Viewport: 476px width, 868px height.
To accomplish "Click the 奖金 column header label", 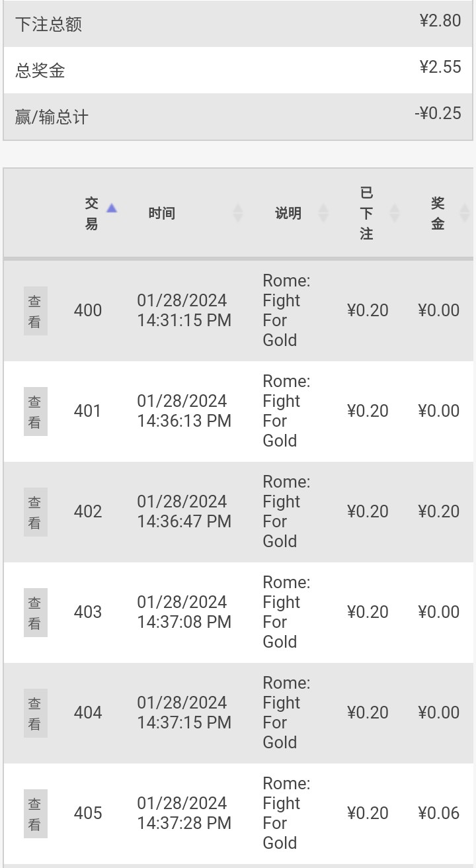I will 438,213.
